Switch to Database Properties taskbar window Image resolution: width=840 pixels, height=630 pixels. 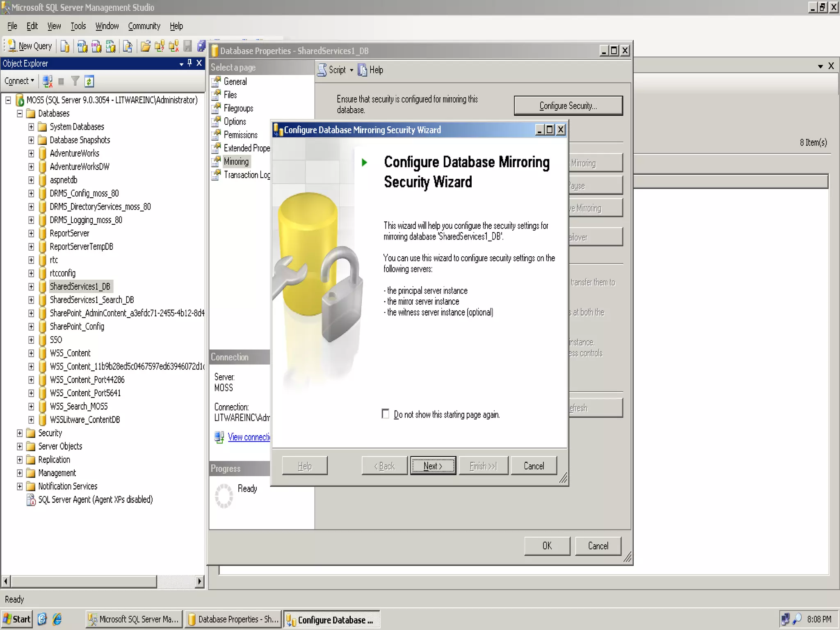pyautogui.click(x=233, y=619)
